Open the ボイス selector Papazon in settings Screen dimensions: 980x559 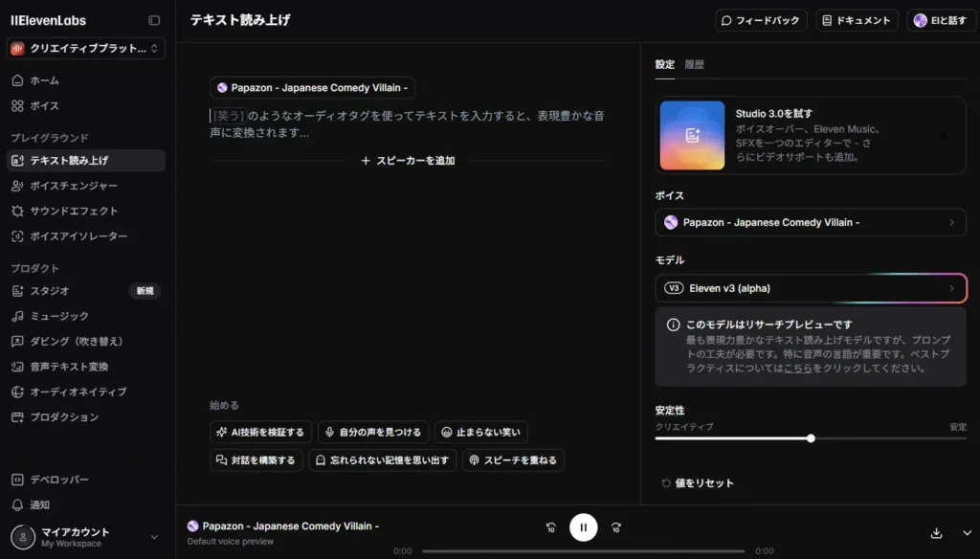pyautogui.click(x=810, y=222)
